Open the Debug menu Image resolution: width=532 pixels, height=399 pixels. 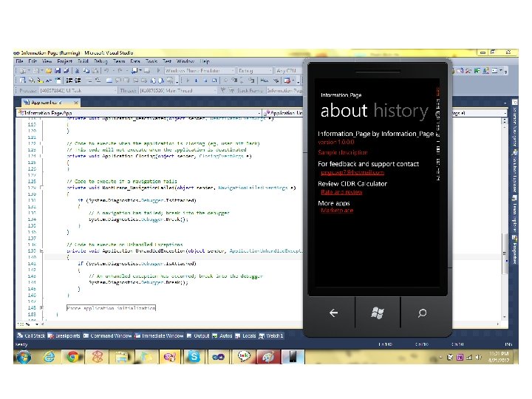(100, 61)
